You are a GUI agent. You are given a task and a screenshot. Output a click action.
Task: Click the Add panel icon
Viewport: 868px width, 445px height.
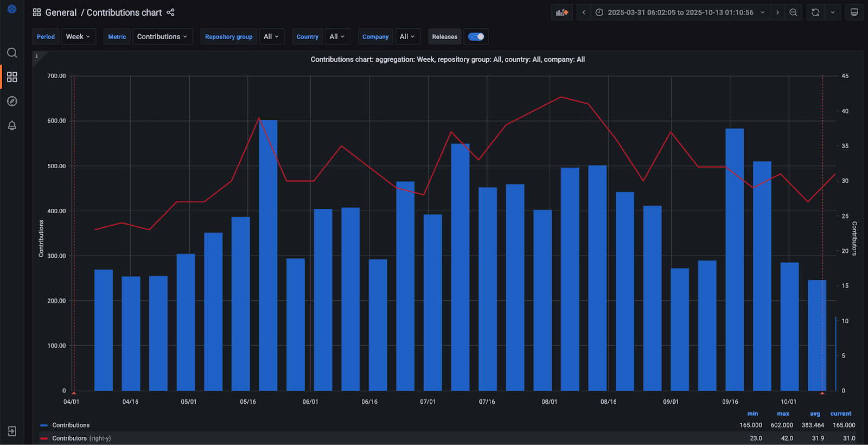click(x=562, y=12)
